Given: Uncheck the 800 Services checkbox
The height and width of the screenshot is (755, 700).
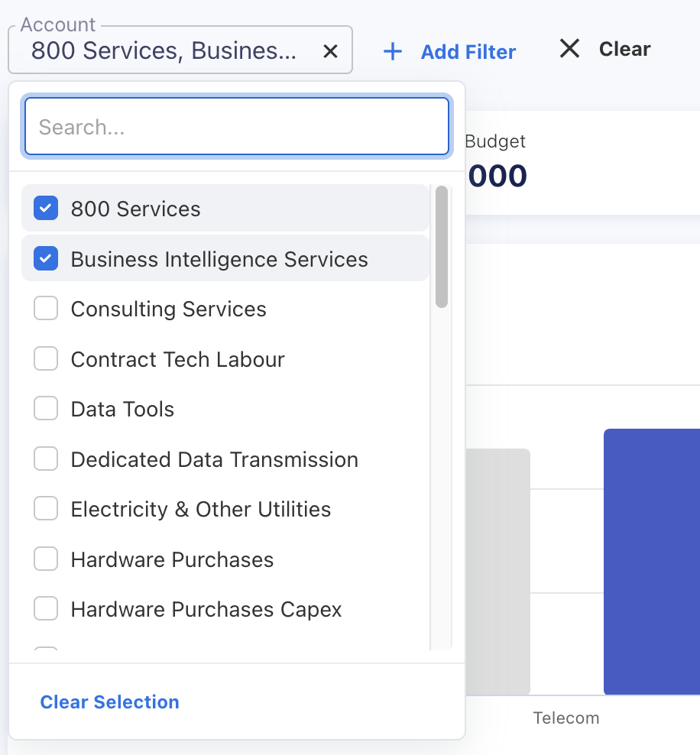Looking at the screenshot, I should click(46, 209).
